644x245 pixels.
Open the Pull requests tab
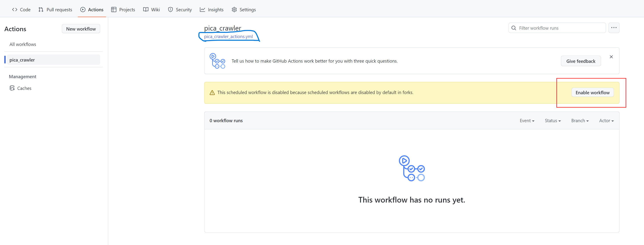click(x=55, y=10)
